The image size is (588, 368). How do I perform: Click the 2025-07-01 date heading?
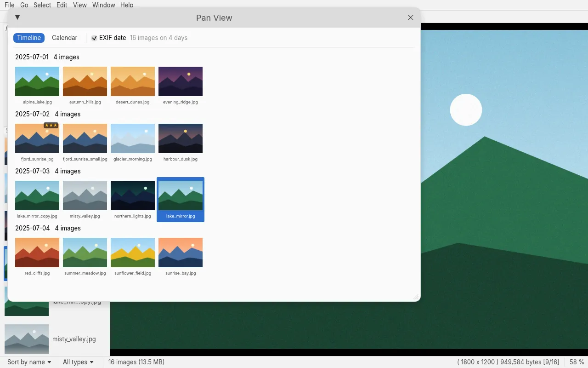click(32, 57)
